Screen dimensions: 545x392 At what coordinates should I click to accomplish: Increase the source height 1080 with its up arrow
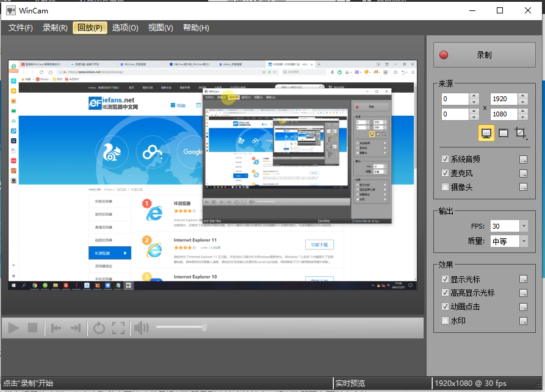(523, 111)
